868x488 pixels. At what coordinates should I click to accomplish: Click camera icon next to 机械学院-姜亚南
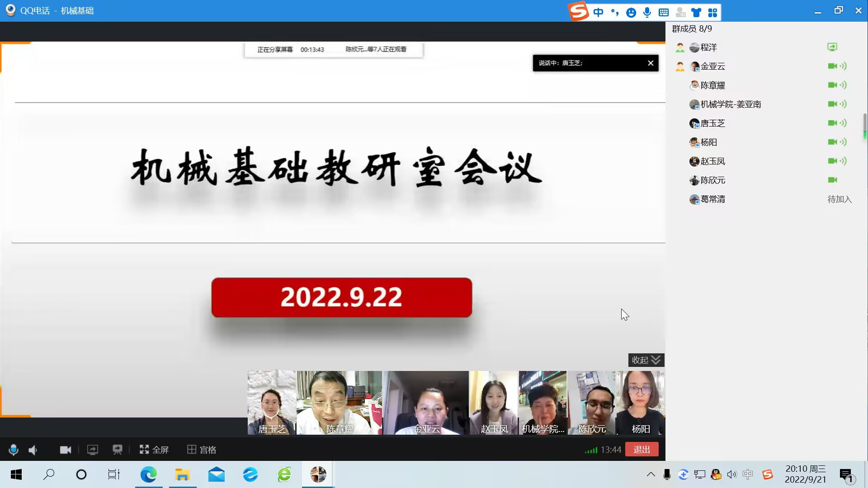(832, 104)
